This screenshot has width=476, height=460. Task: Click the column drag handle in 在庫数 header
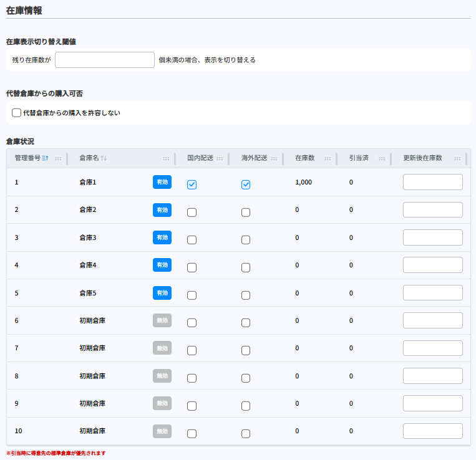click(328, 158)
